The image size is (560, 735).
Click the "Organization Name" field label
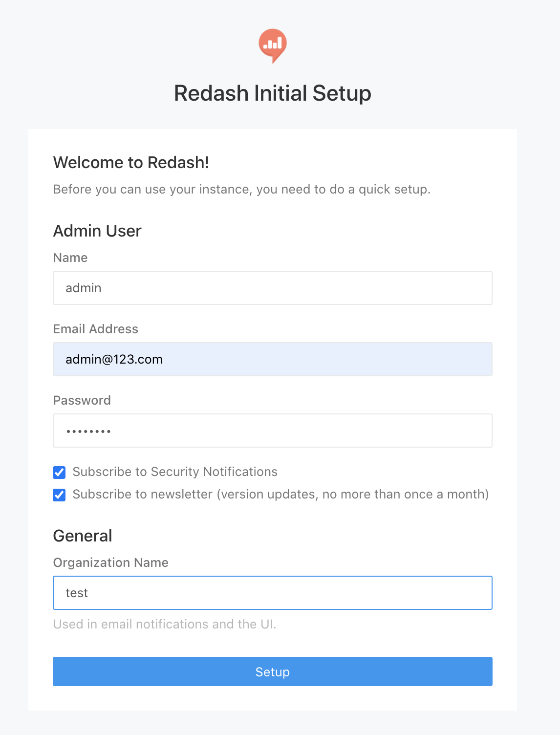(111, 562)
